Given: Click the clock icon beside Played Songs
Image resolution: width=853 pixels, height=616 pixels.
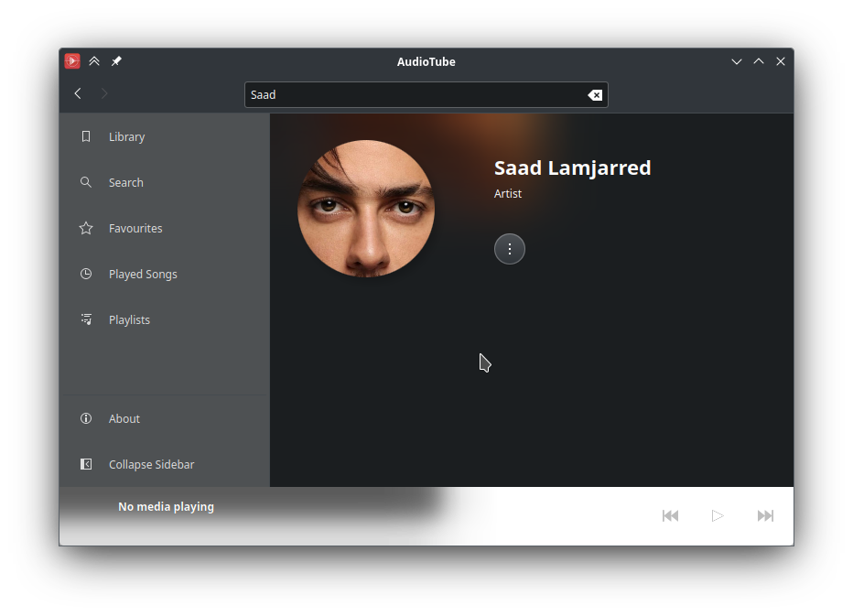Looking at the screenshot, I should pyautogui.click(x=86, y=274).
